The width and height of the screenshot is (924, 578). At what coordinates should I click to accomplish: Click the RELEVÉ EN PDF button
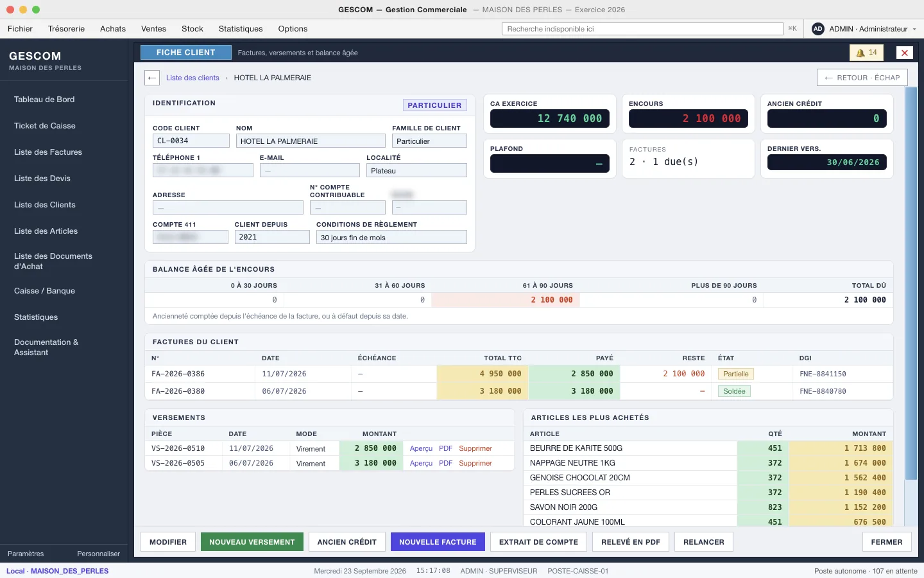tap(631, 542)
